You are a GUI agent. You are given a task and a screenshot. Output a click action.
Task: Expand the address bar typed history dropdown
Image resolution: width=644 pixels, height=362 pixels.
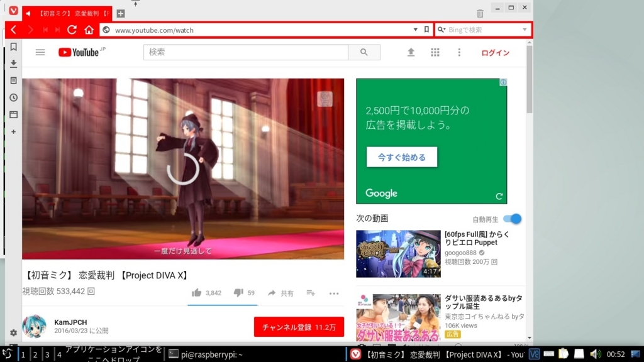415,30
